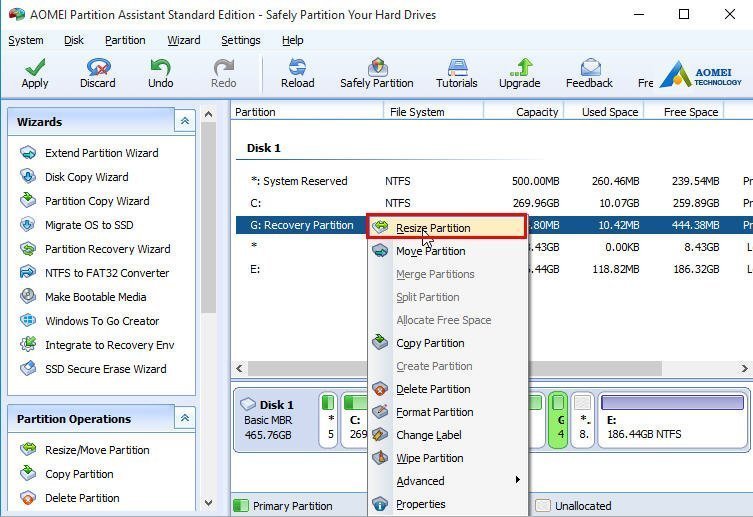The image size is (753, 517).
Task: Choose Delete Partition from context menu
Action: point(448,389)
